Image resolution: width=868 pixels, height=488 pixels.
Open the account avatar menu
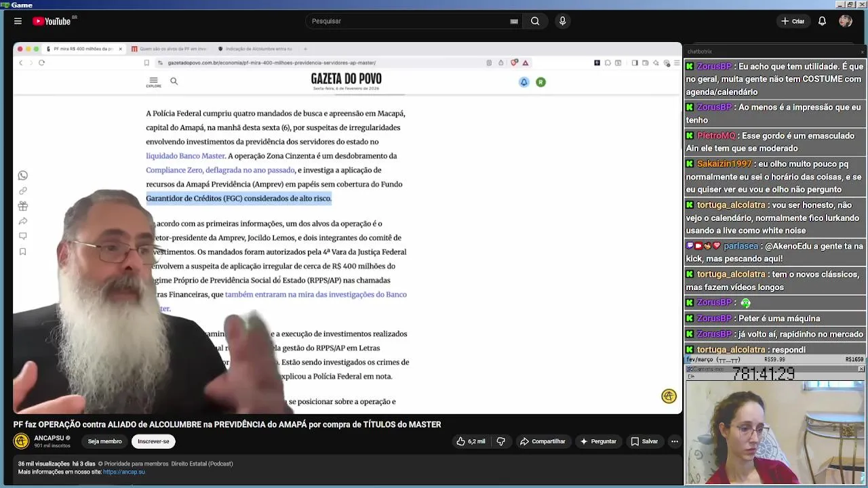tap(845, 21)
